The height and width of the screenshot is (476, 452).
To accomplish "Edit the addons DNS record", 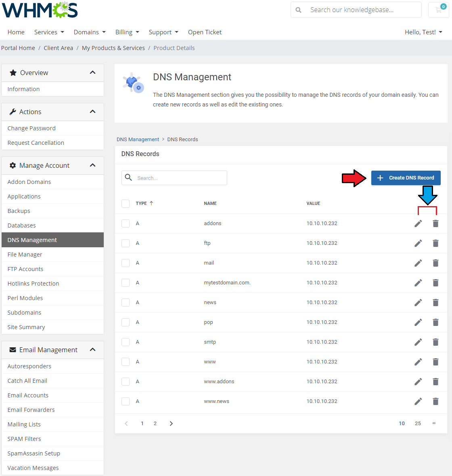I will pos(418,223).
